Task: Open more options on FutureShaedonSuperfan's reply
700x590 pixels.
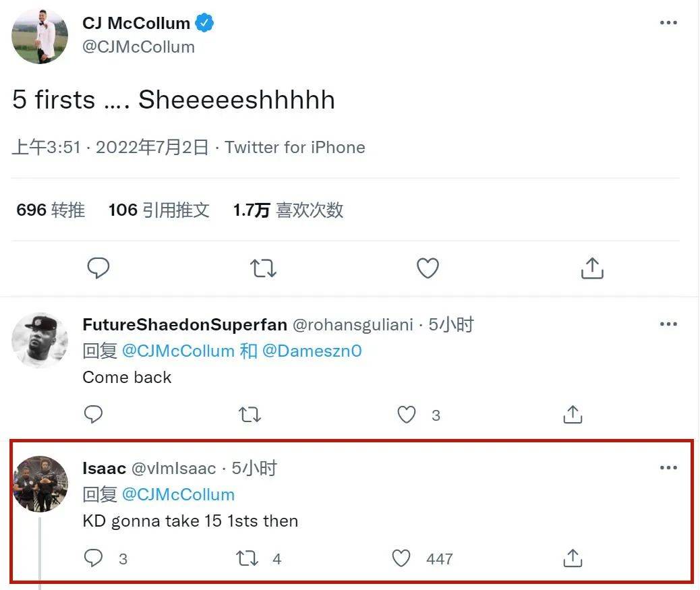Action: tap(668, 324)
